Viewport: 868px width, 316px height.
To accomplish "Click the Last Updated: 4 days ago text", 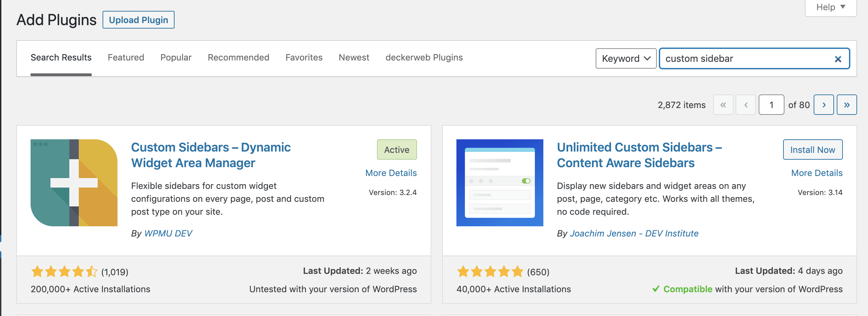I will (789, 271).
